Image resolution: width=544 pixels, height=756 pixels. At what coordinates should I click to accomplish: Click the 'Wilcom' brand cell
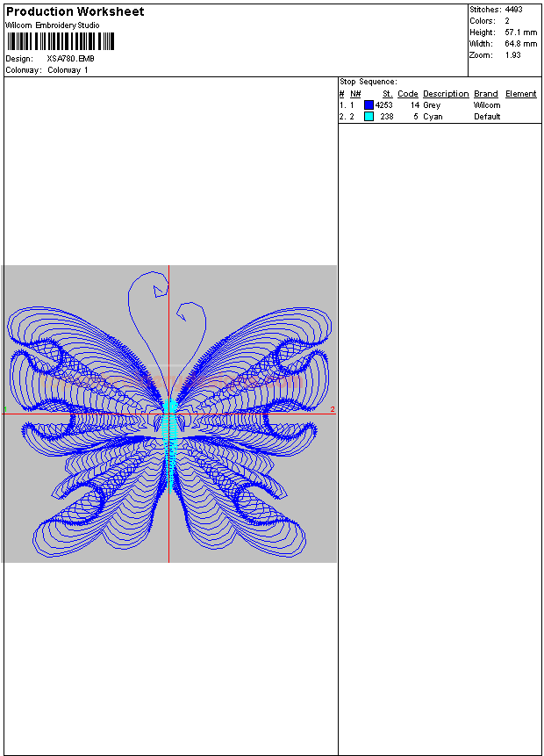(x=487, y=105)
